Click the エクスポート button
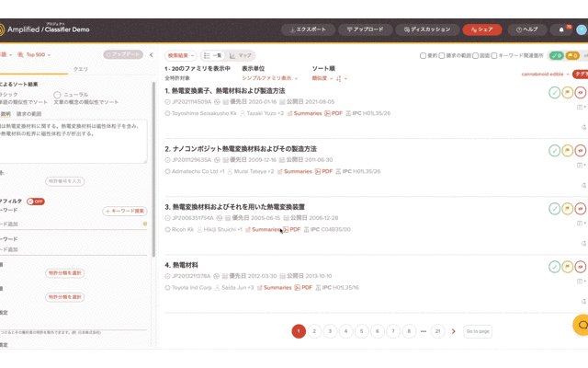The height and width of the screenshot is (368, 588). click(x=309, y=29)
